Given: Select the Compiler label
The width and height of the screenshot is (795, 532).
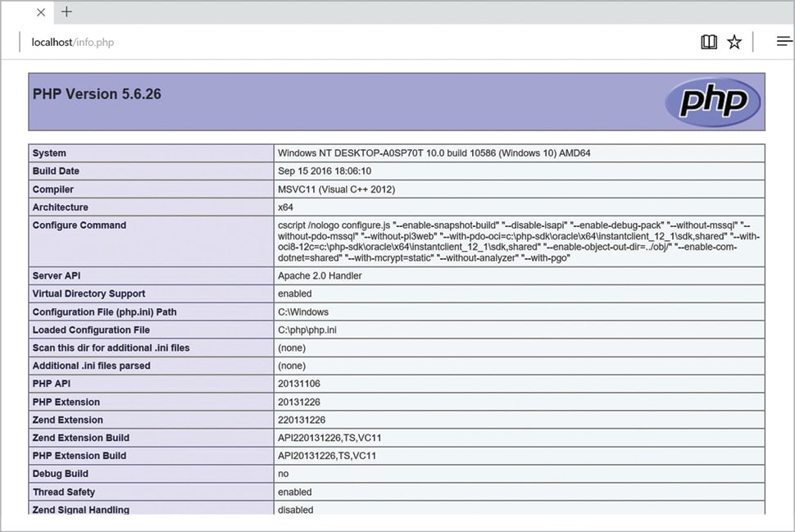Looking at the screenshot, I should [x=52, y=189].
